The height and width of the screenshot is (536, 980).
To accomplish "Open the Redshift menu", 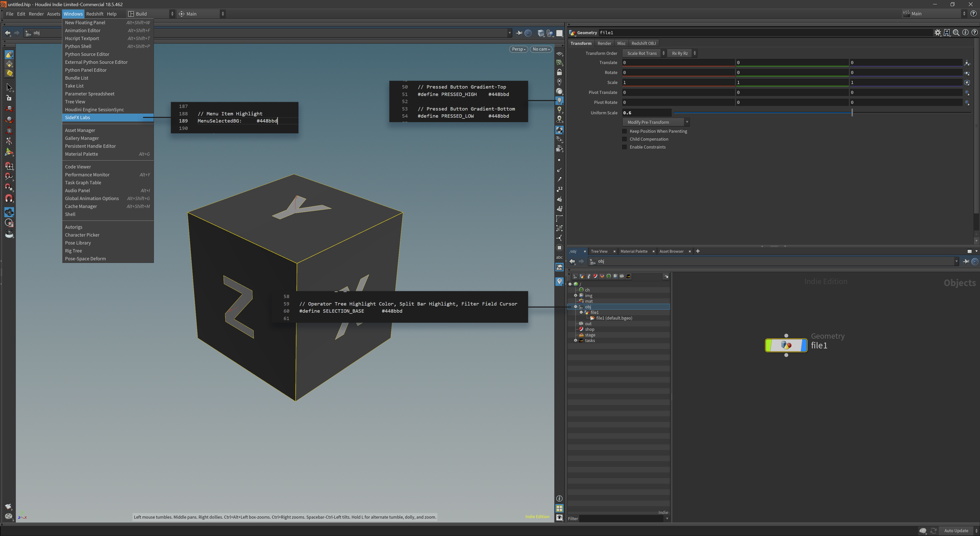I will pyautogui.click(x=94, y=14).
